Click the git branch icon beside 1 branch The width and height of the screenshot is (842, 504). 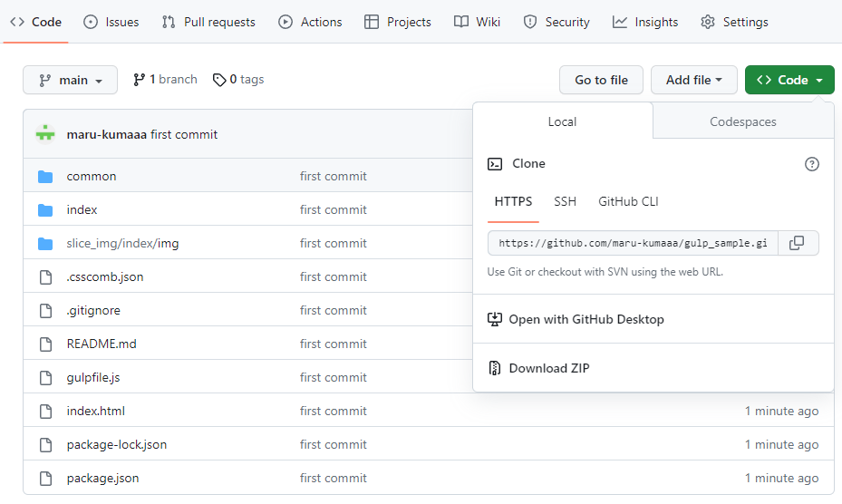point(139,80)
